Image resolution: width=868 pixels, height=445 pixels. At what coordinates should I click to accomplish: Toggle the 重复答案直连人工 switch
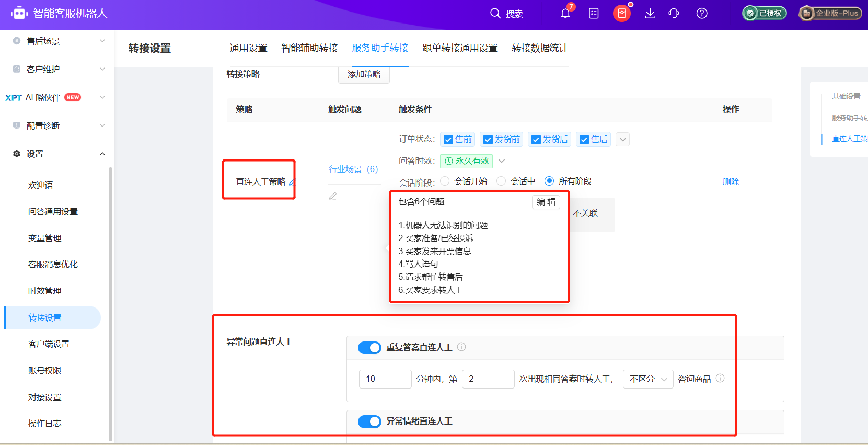[x=369, y=348]
